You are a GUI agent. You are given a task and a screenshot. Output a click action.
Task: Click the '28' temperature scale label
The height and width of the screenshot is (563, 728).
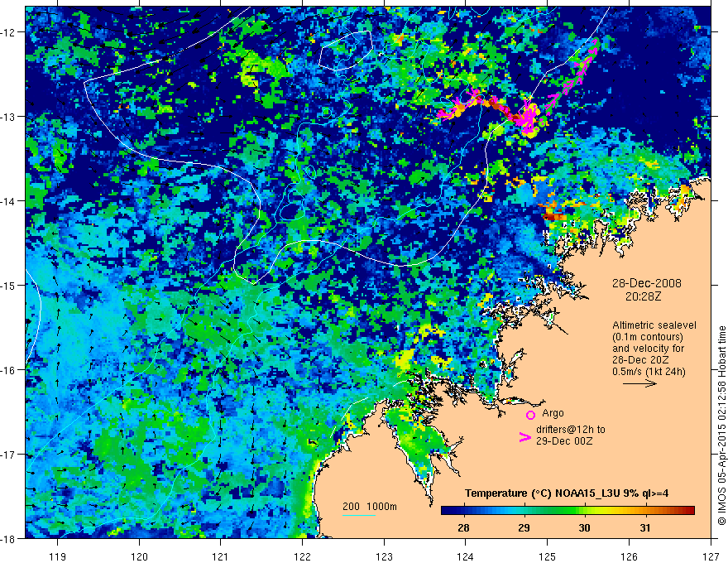[463, 527]
